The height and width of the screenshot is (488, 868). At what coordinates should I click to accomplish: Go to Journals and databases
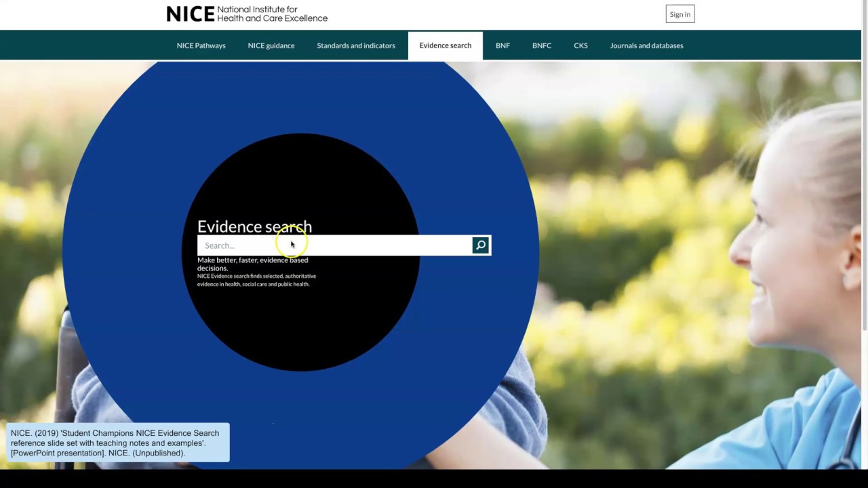[647, 45]
